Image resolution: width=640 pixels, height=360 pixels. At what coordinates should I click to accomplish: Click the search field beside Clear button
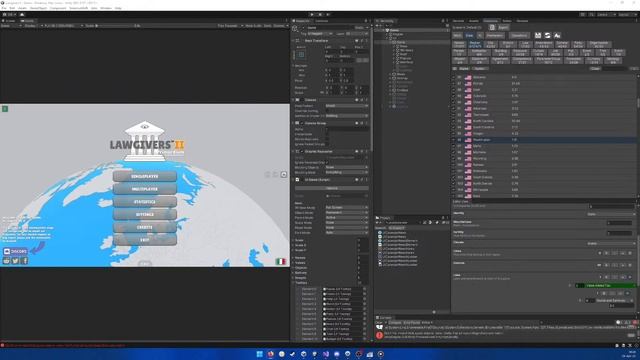click(x=616, y=69)
